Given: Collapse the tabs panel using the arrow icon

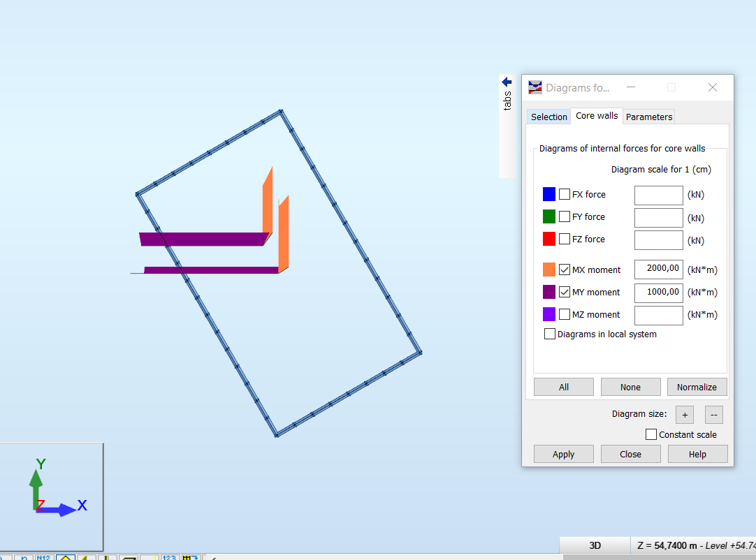Looking at the screenshot, I should point(507,81).
